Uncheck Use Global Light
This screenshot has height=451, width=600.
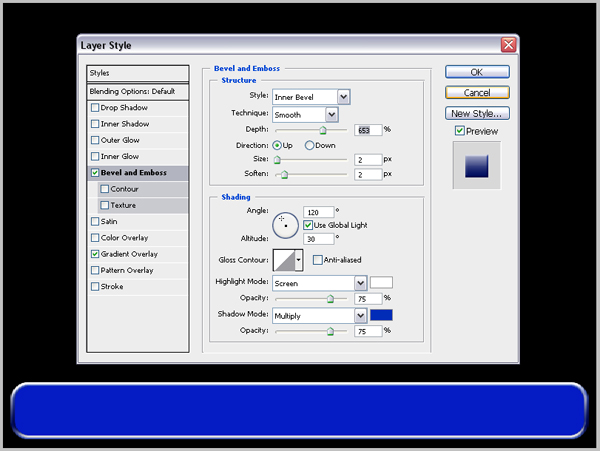click(308, 225)
